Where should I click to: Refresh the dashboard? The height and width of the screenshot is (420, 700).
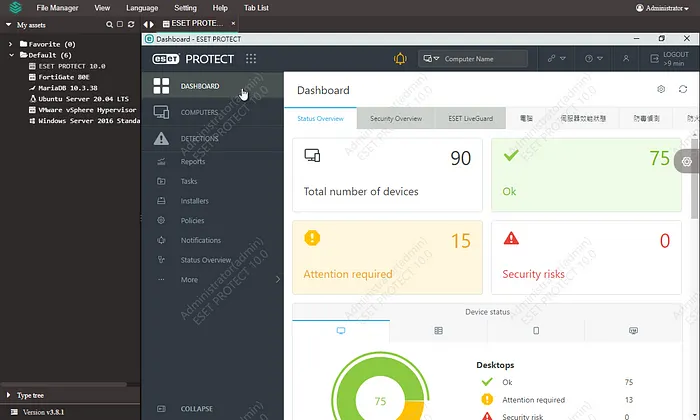[x=683, y=89]
